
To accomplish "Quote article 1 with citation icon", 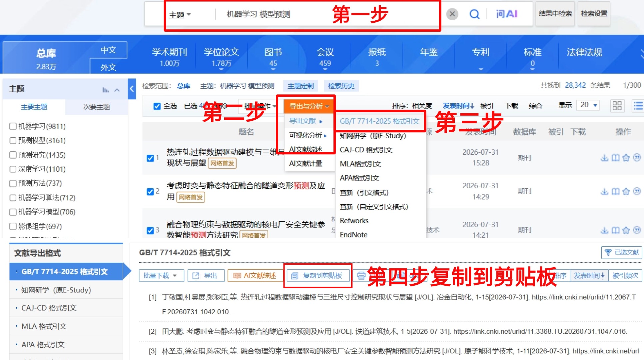I will click(x=637, y=157).
